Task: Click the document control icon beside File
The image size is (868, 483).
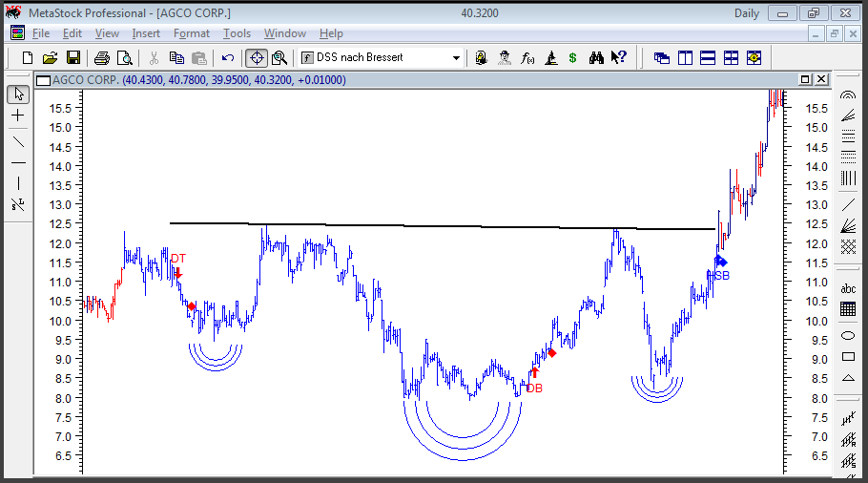Action: pos(18,33)
